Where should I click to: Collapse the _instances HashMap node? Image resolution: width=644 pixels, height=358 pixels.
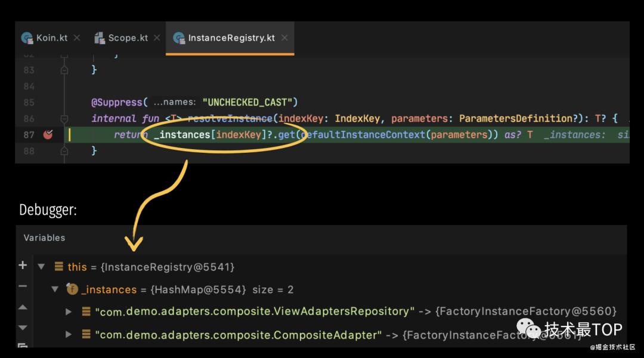click(x=55, y=289)
